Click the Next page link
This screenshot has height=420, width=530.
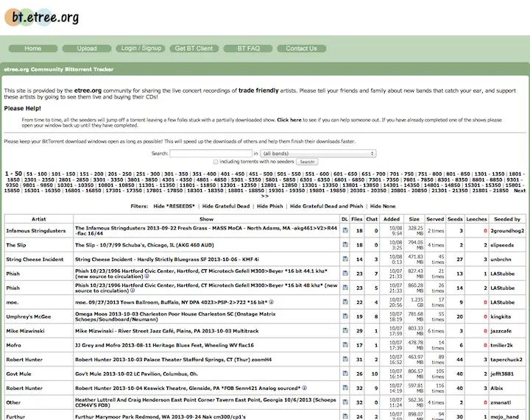(x=520, y=191)
